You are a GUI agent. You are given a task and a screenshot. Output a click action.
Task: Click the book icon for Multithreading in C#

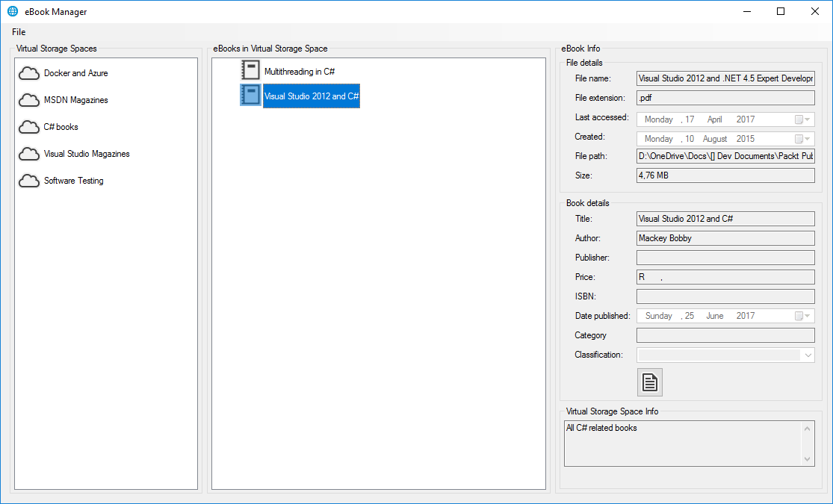[250, 70]
